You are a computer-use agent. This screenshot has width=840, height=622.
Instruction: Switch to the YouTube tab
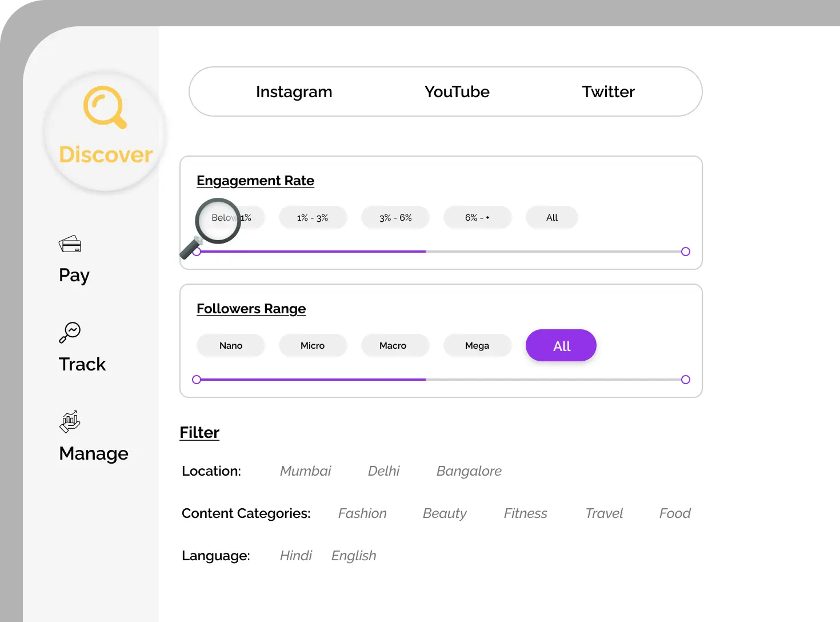pos(457,92)
